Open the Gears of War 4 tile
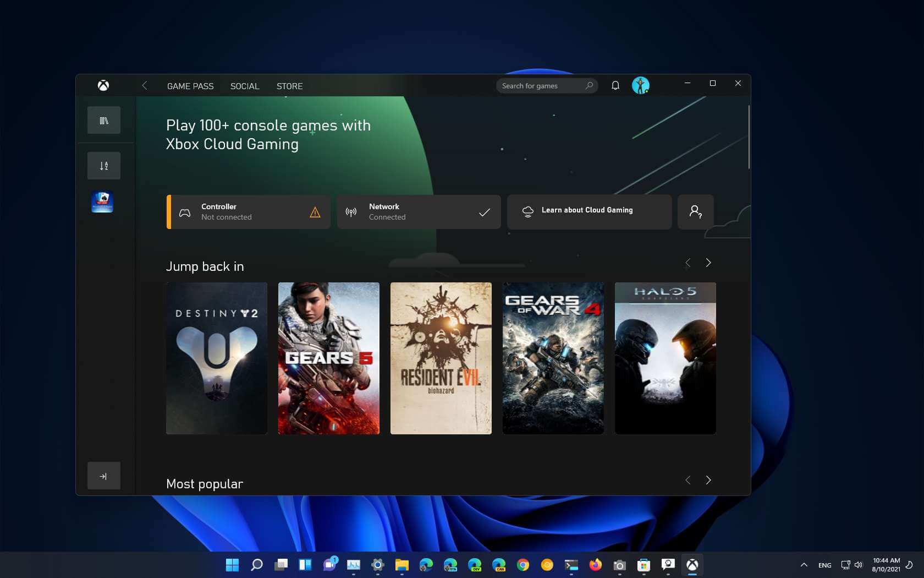Viewport: 924px width, 578px height. tap(553, 358)
